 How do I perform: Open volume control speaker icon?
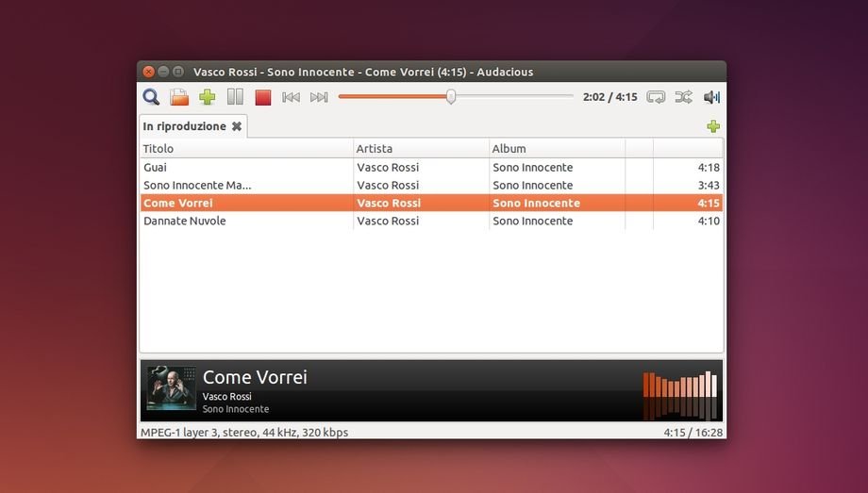[x=712, y=97]
